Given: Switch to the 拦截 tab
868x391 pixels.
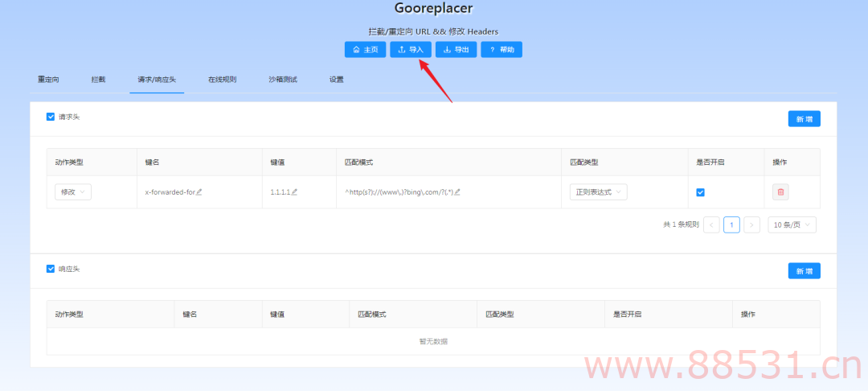Looking at the screenshot, I should pyautogui.click(x=98, y=79).
